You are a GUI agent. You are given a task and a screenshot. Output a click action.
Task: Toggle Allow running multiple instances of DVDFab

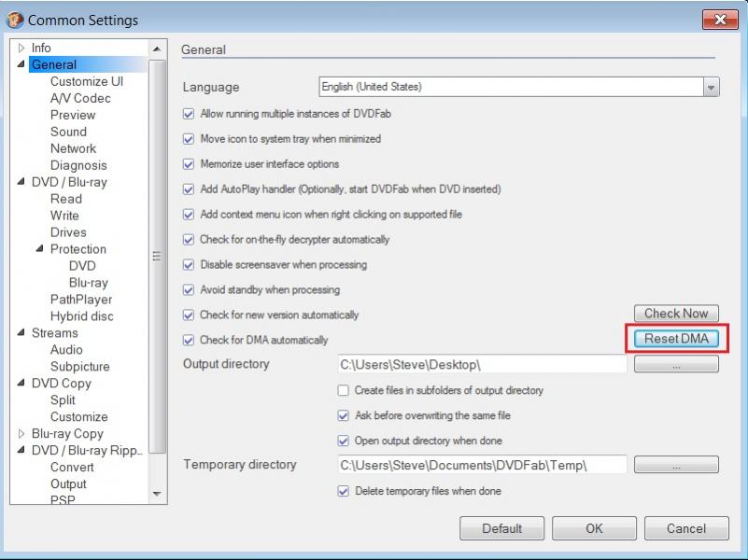pos(189,114)
